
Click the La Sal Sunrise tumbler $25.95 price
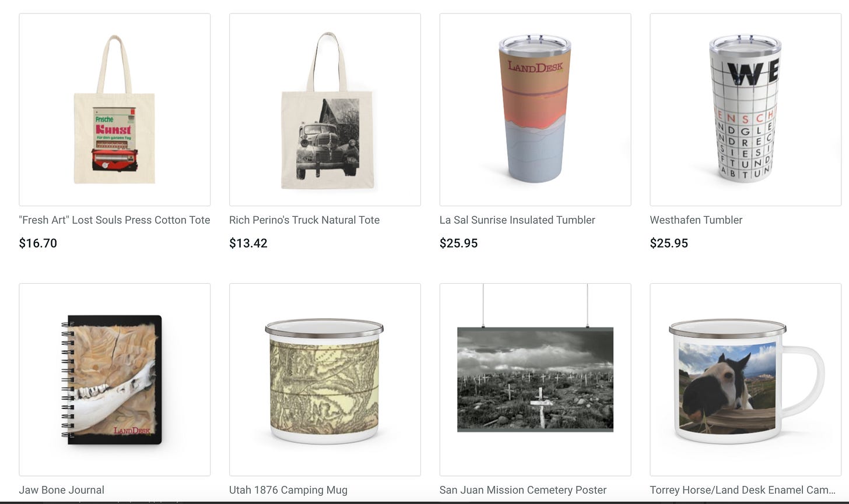(459, 244)
